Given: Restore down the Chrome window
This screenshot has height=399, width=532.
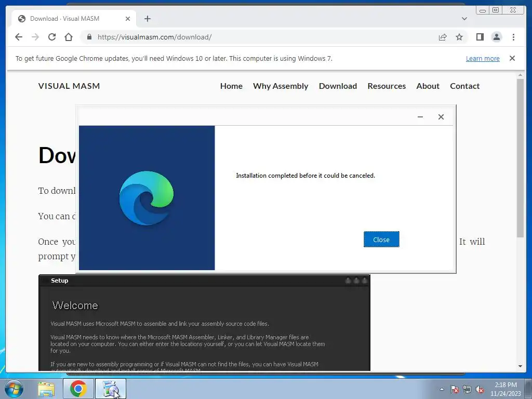Looking at the screenshot, I should pyautogui.click(x=495, y=10).
